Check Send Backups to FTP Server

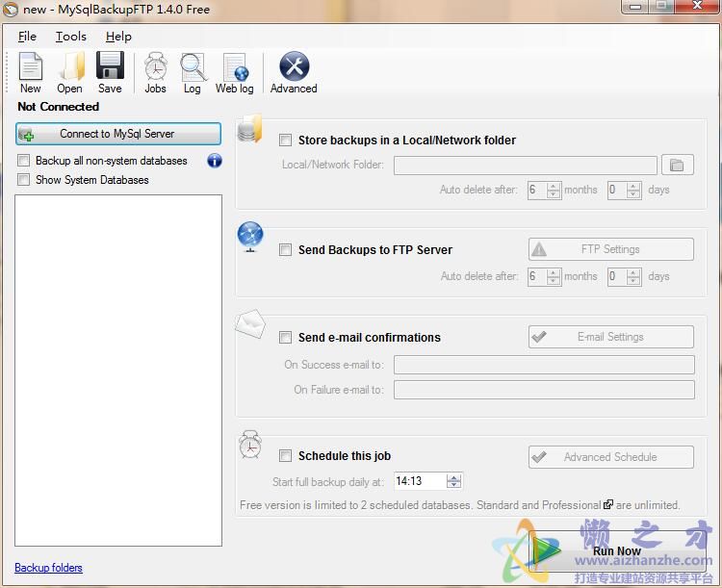coord(286,249)
